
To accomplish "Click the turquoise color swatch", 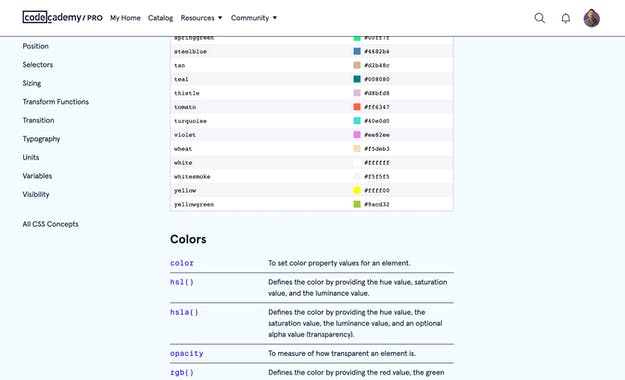I will coord(357,121).
